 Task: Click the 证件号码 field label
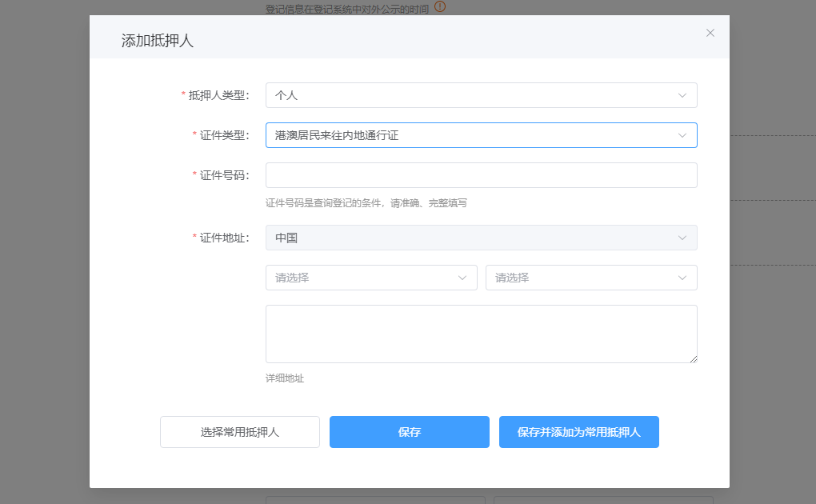pos(224,175)
